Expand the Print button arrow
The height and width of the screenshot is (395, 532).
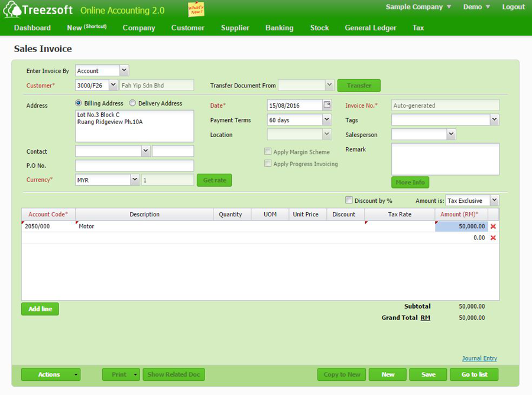click(135, 374)
